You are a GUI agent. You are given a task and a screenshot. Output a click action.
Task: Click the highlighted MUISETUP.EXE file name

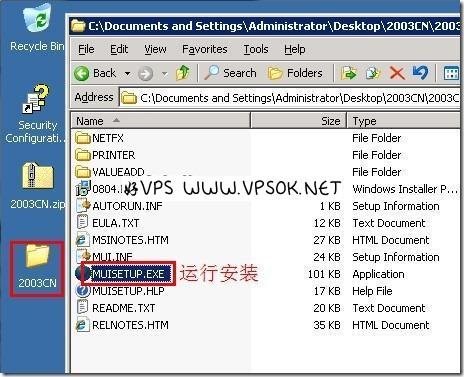click(x=128, y=274)
